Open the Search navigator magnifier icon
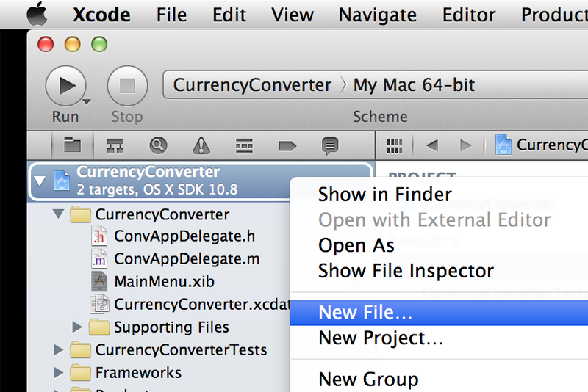Image resolution: width=588 pixels, height=392 pixels. coord(158,145)
